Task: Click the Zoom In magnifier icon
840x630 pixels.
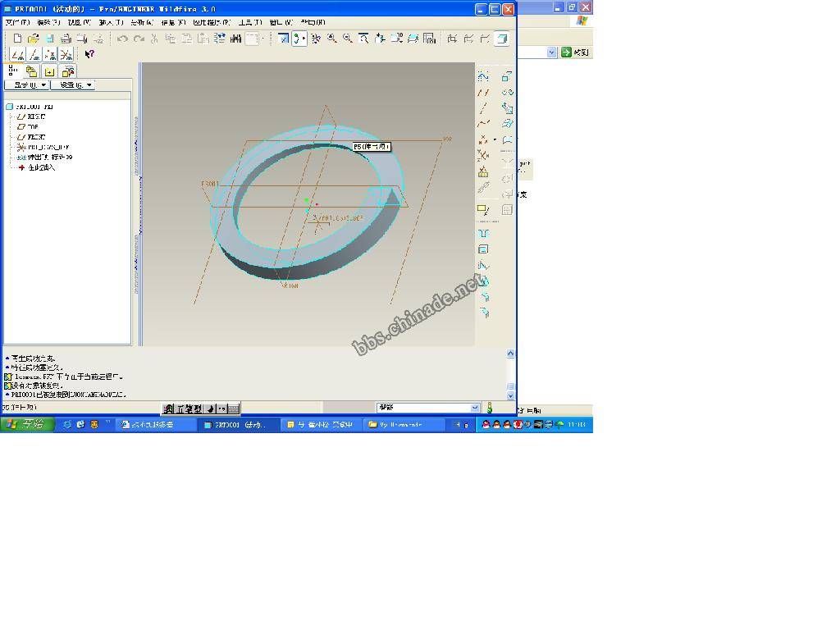Action: [x=331, y=39]
